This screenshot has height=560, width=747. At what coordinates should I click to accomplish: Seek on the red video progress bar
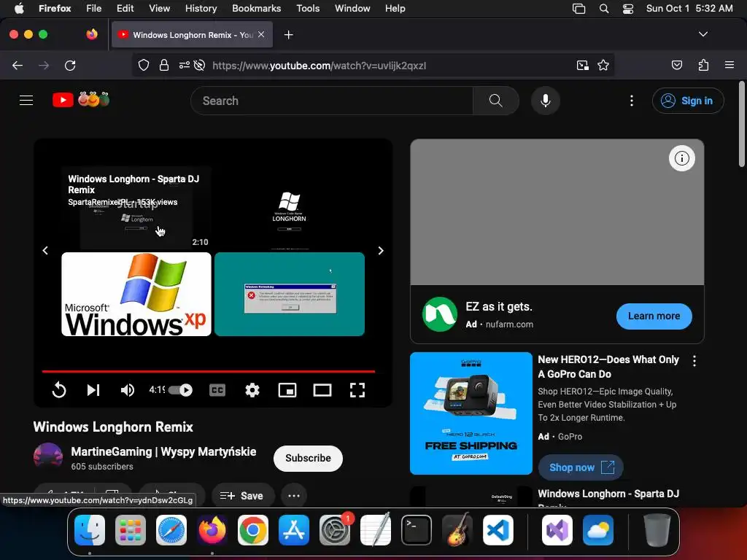pyautogui.click(x=208, y=371)
